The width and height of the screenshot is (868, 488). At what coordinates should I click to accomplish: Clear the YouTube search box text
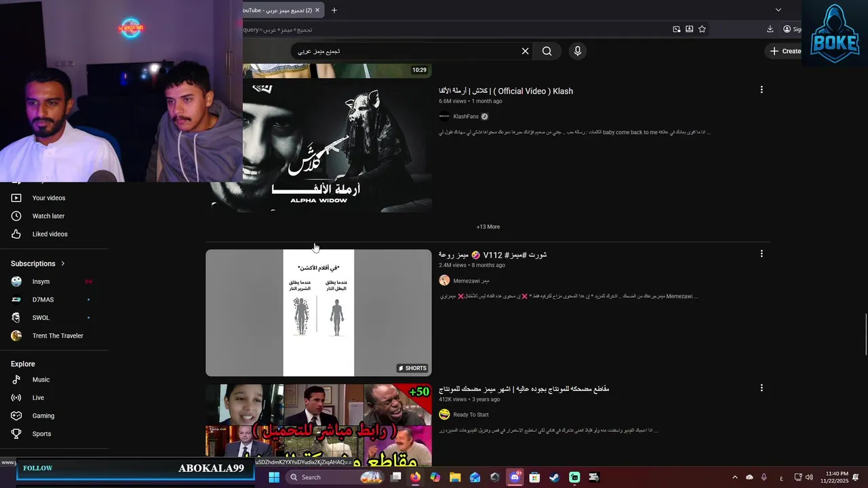(525, 51)
